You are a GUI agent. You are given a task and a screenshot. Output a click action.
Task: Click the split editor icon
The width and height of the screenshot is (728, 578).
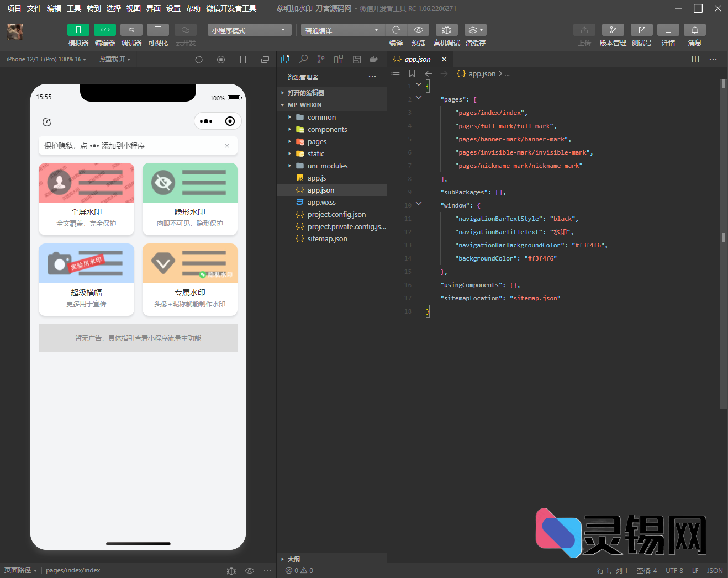695,59
